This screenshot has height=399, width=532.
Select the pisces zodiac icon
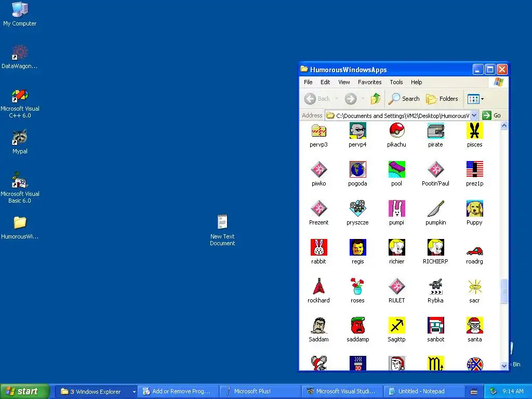tap(475, 131)
